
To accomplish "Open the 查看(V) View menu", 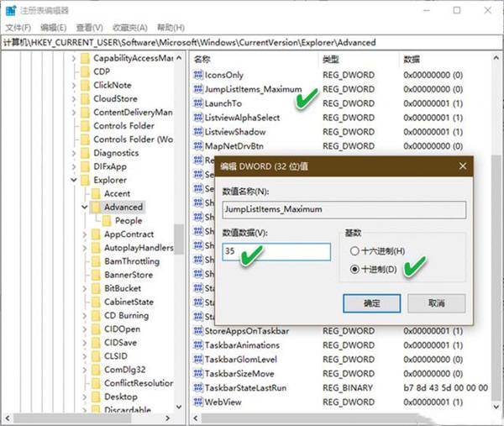I will tap(89, 28).
